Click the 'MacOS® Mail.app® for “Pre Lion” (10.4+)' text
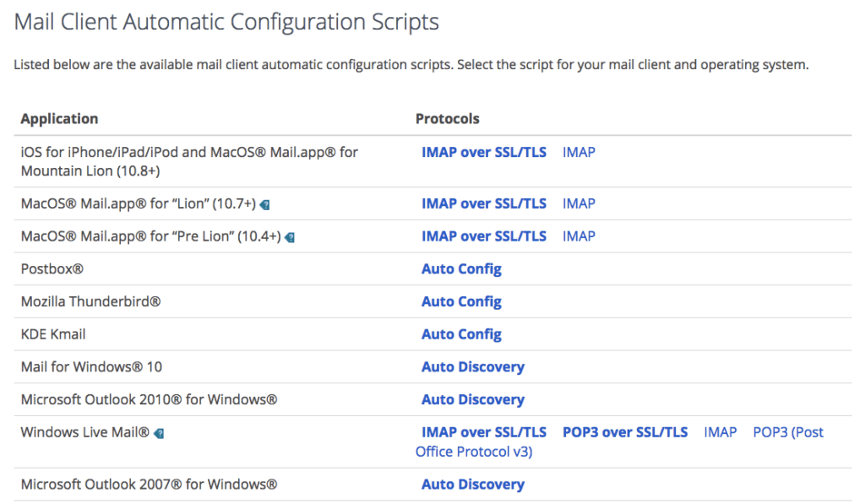The width and height of the screenshot is (865, 504). (151, 236)
